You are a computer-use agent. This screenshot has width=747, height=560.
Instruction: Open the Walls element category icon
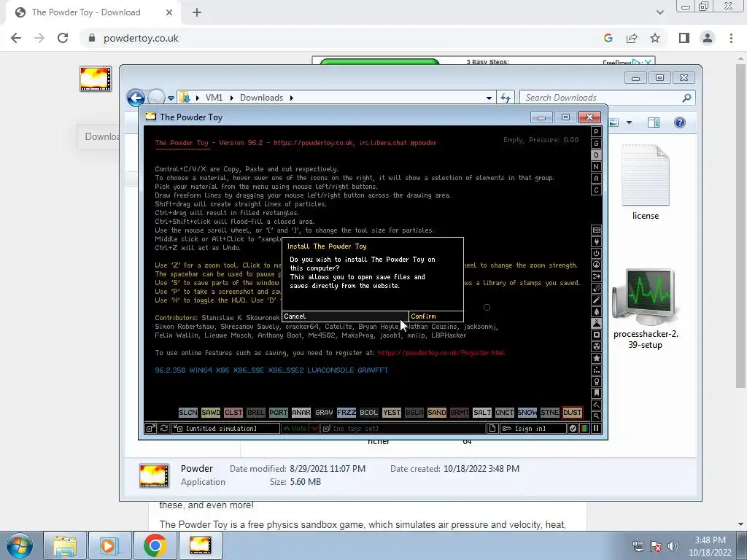(596, 230)
